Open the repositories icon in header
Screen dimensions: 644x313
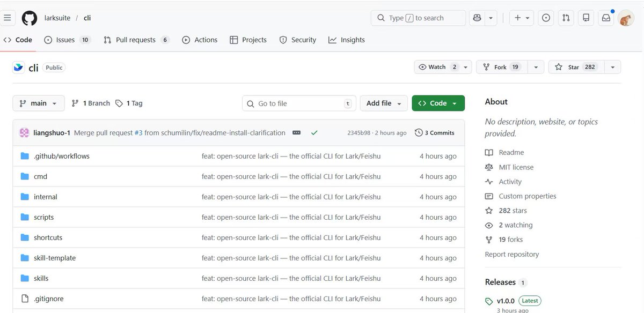point(586,18)
